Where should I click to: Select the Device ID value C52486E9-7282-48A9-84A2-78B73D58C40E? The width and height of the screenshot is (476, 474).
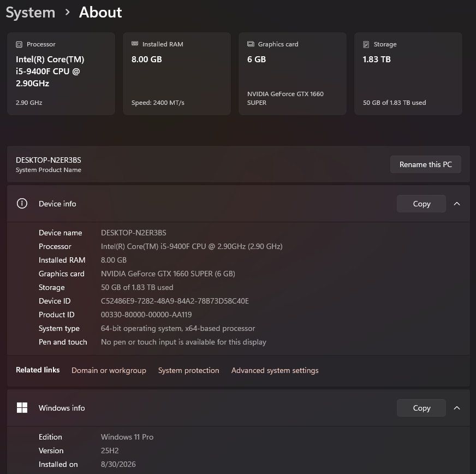[x=175, y=301]
